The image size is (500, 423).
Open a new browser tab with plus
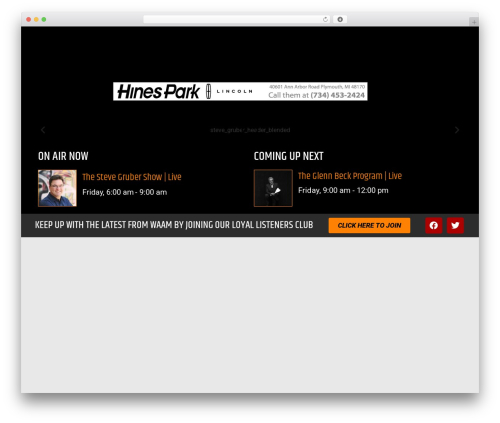474,22
